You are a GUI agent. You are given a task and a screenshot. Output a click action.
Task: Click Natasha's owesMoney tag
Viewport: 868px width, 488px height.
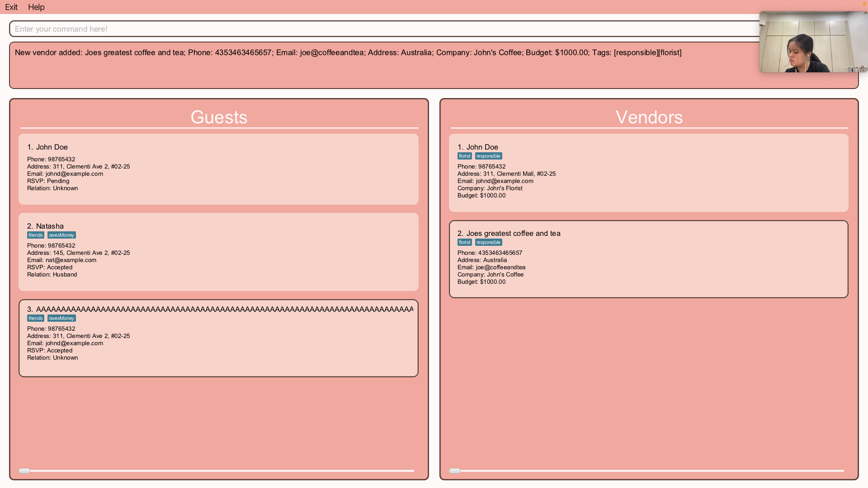coord(61,235)
